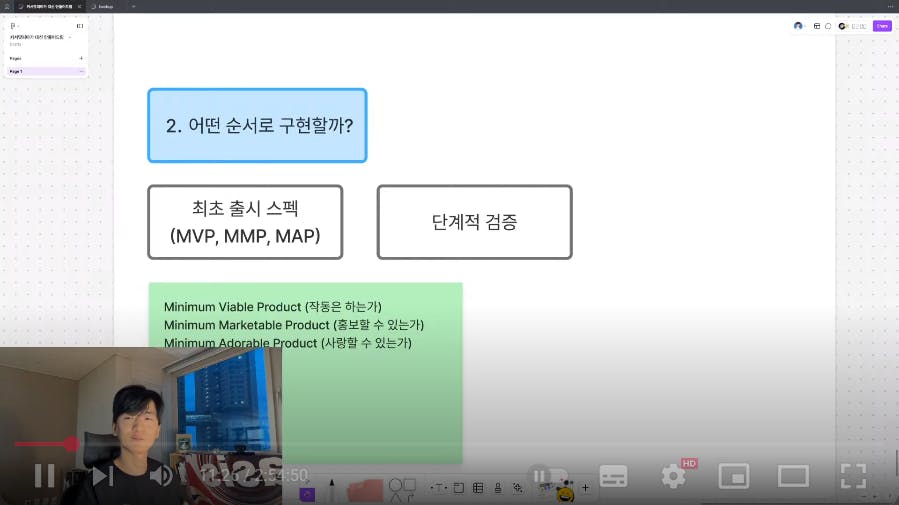Screen dimensions: 899x505
Task: Open the FigJam shapes tool
Action: point(402,490)
